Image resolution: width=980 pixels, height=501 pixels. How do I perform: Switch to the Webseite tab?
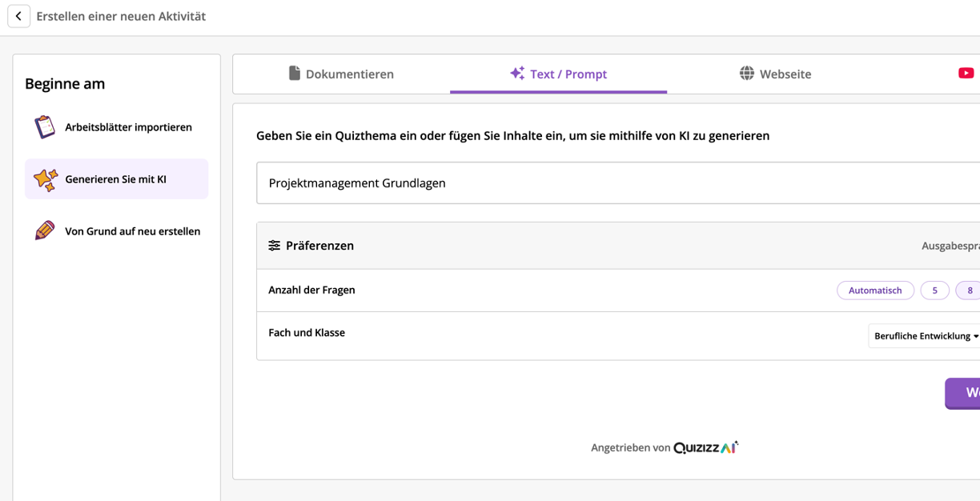coord(785,74)
